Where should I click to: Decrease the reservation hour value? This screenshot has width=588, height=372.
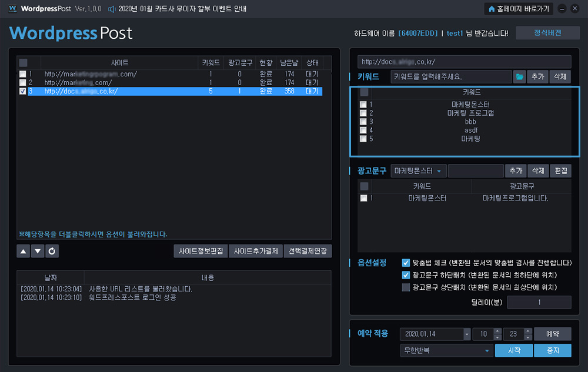tap(497, 337)
